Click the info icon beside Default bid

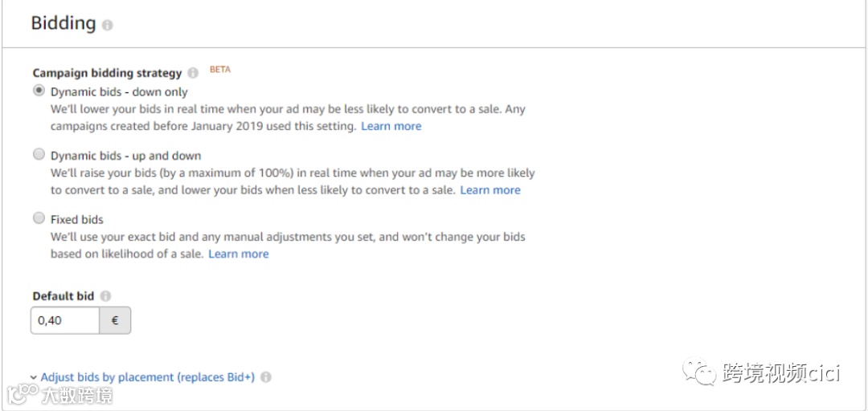[106, 296]
